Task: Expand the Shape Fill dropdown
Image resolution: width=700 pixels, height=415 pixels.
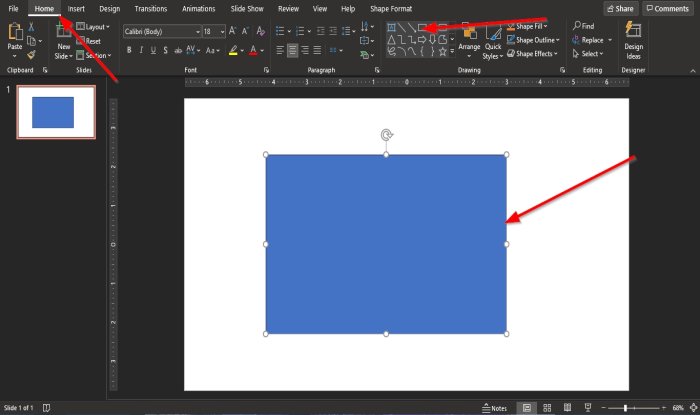Action: pos(532,26)
